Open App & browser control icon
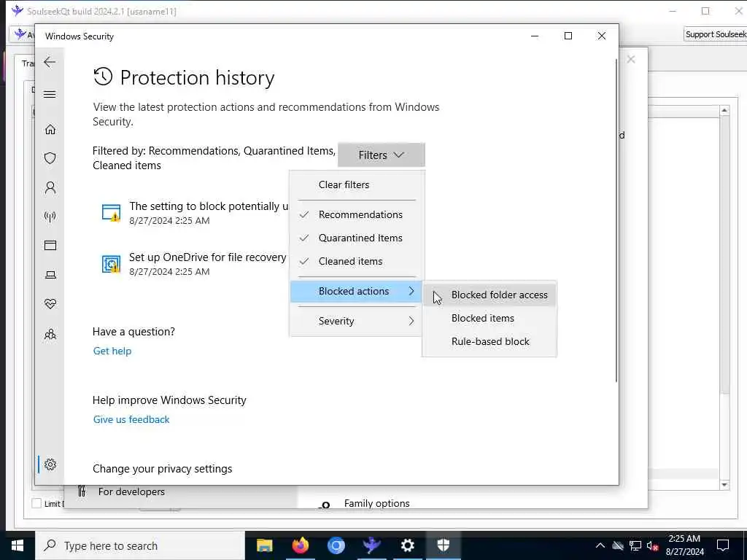Viewport: 747px width, 560px height. [x=50, y=245]
